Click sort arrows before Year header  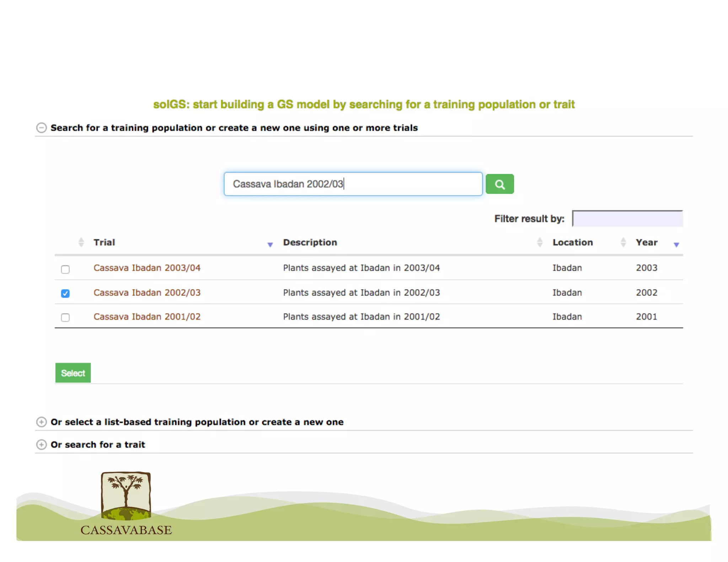pyautogui.click(x=623, y=242)
